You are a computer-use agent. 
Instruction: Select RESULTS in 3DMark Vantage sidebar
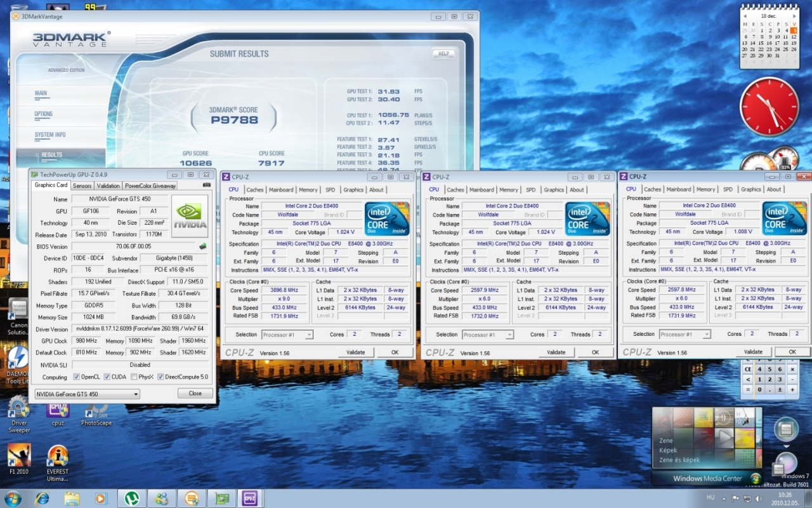51,155
